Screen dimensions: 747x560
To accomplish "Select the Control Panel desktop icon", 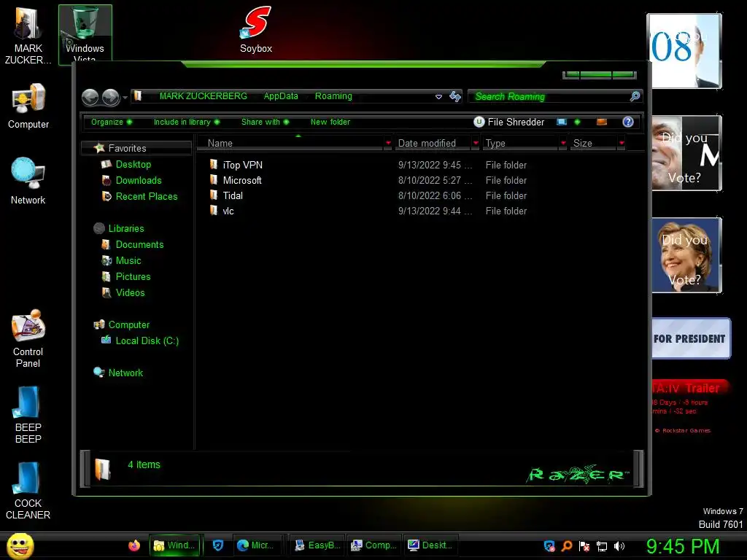I will [28, 338].
